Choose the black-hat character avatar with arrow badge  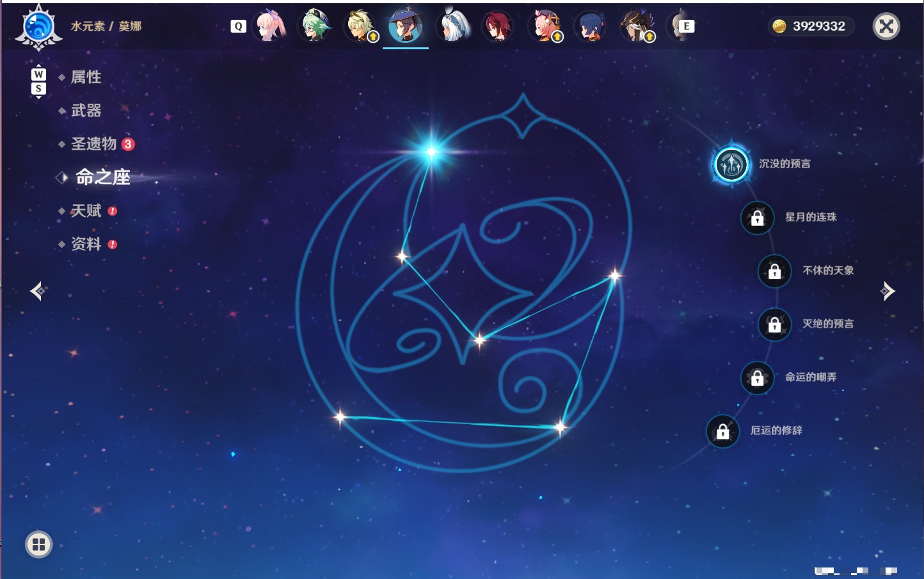636,26
